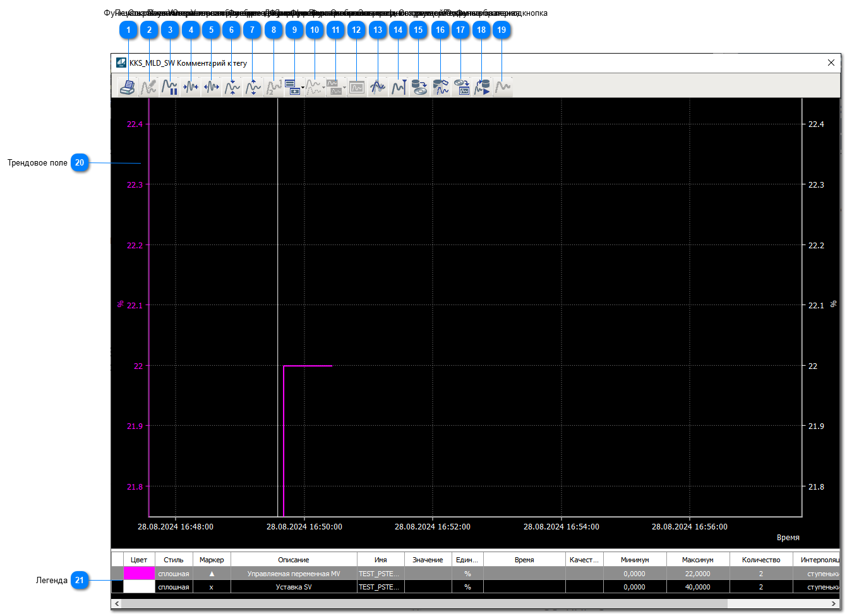Click the greyed curve icon with digits 1 2
The width and height of the screenshot is (847, 616).
pyautogui.click(x=273, y=87)
